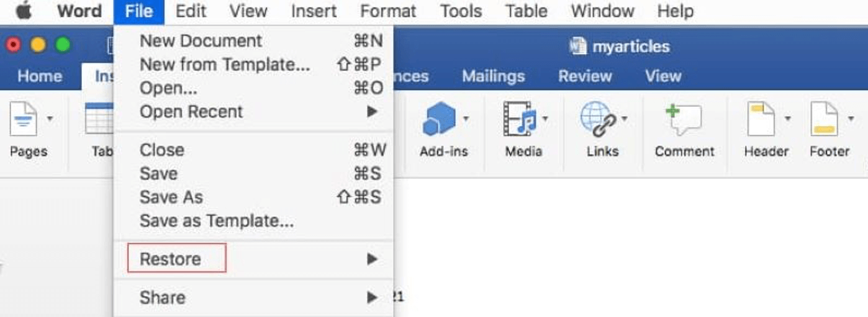Open the Add-ins icon
This screenshot has height=317, width=868.
coord(439,119)
